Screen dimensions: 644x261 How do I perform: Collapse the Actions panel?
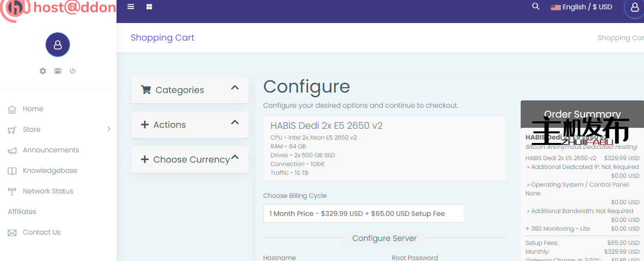pos(235,123)
